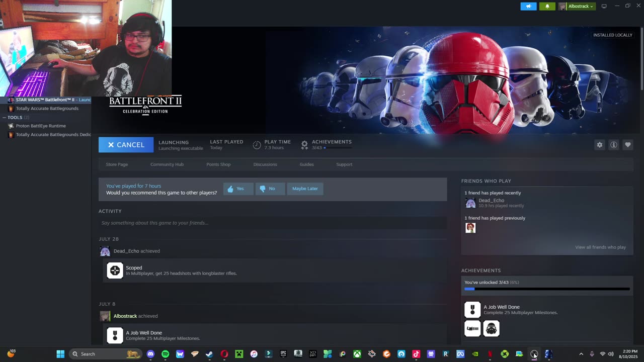Open Steam from the taskbar
The height and width of the screenshot is (362, 644).
[209, 354]
